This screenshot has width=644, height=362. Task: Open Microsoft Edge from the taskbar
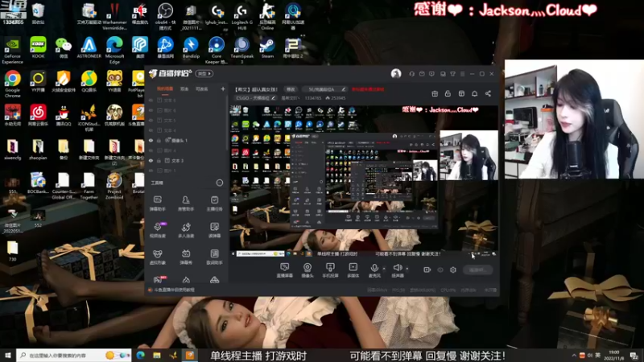[x=140, y=355]
